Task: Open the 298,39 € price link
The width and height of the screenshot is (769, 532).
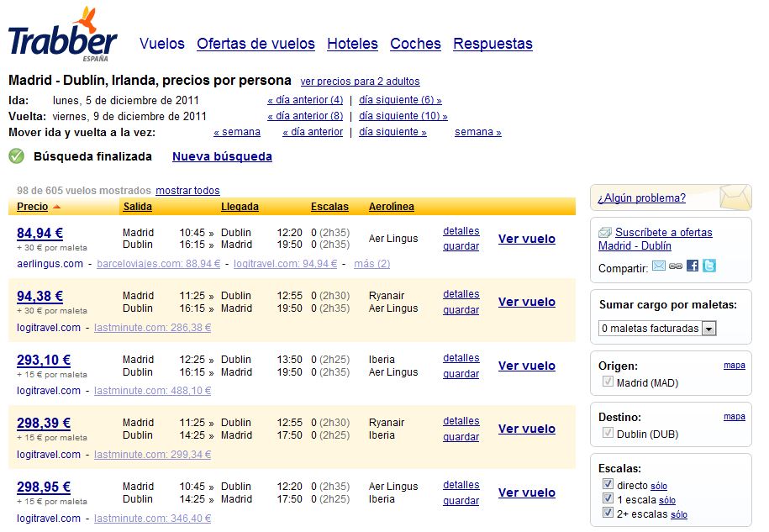Action: (44, 423)
